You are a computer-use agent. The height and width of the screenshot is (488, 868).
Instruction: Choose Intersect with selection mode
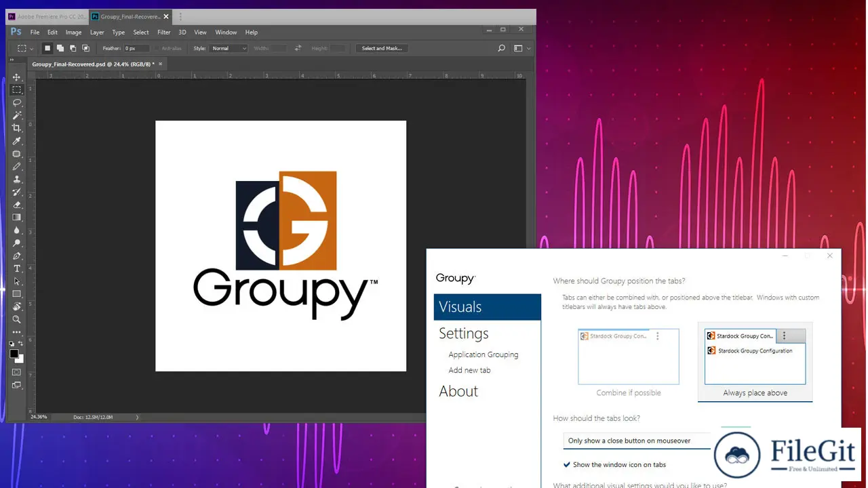(85, 48)
